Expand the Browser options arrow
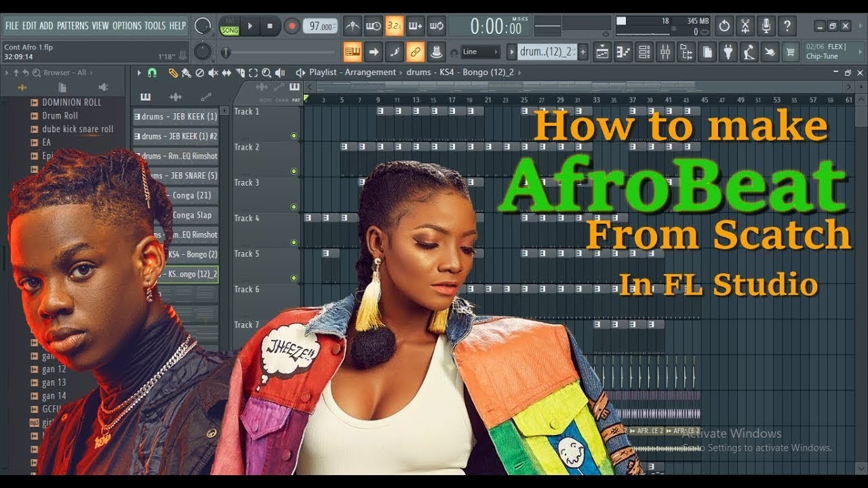 point(7,73)
